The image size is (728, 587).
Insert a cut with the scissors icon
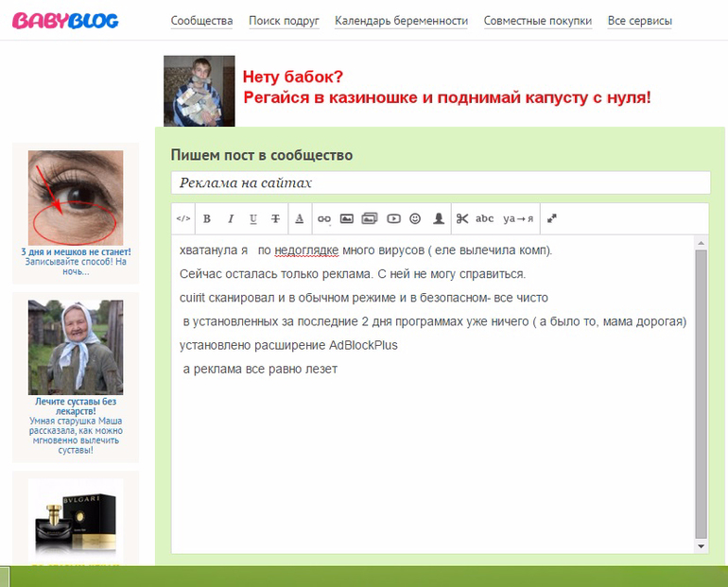coord(462,218)
